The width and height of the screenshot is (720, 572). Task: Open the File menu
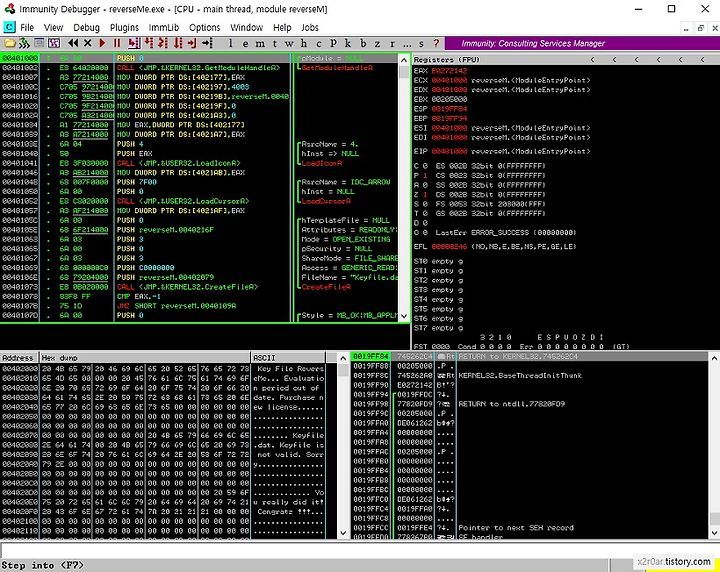click(x=27, y=28)
